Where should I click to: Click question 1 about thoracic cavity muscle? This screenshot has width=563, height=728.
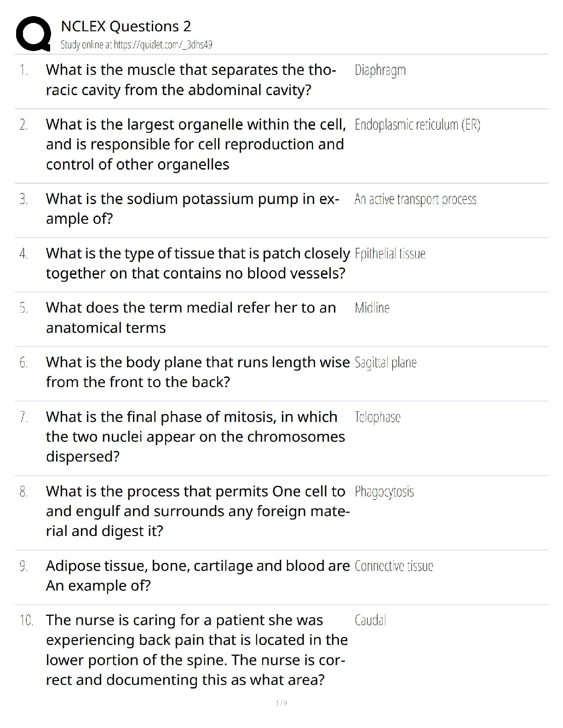pyautogui.click(x=191, y=80)
